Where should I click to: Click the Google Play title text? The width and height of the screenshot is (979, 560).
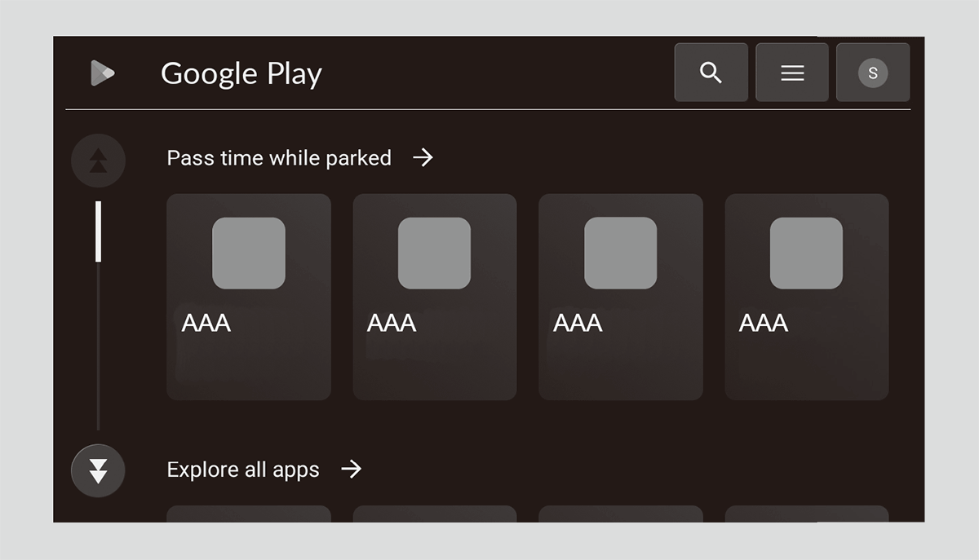click(241, 73)
